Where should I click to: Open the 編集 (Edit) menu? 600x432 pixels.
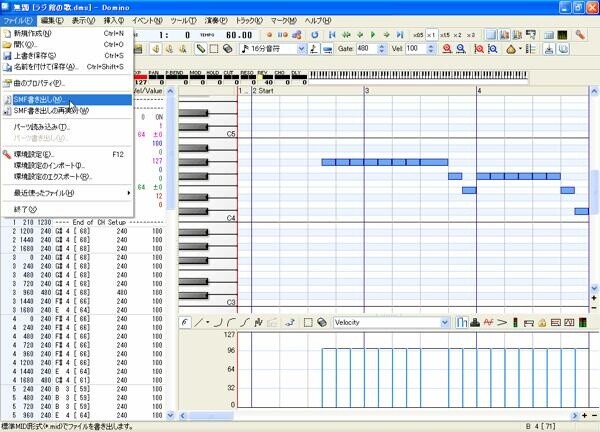pyautogui.click(x=52, y=20)
